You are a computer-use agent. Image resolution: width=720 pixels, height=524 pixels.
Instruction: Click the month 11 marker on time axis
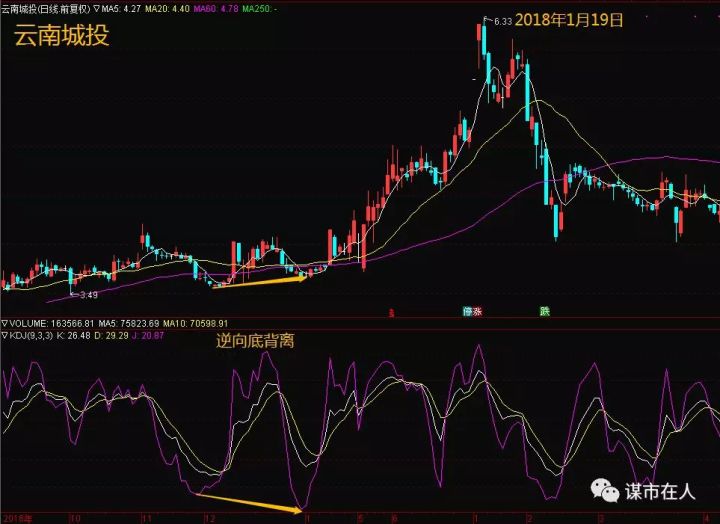[x=147, y=519]
